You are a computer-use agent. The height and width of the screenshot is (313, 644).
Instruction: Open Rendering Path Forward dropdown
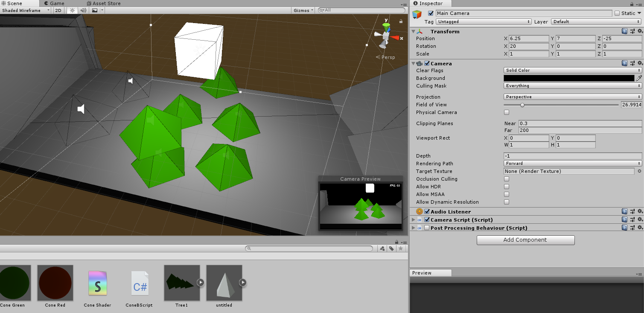573,164
